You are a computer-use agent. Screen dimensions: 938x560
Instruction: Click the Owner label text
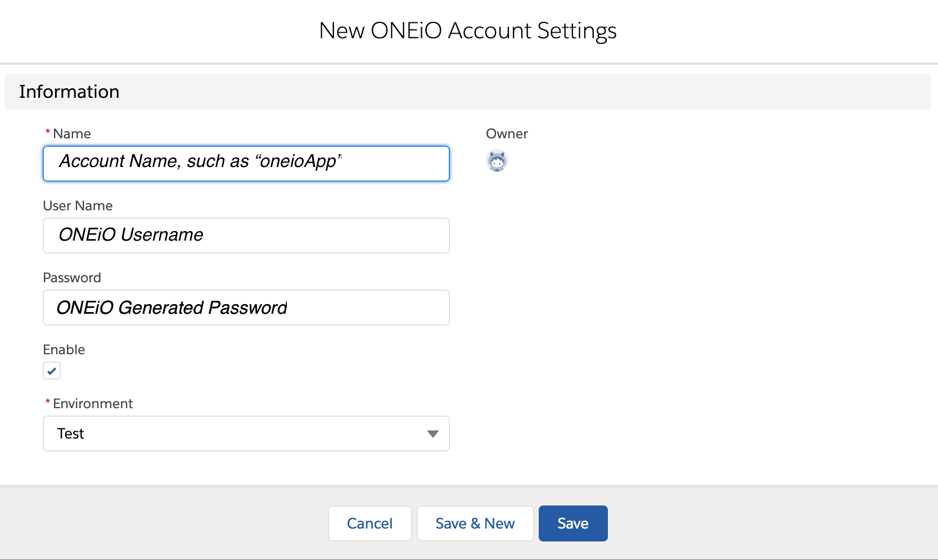[507, 134]
